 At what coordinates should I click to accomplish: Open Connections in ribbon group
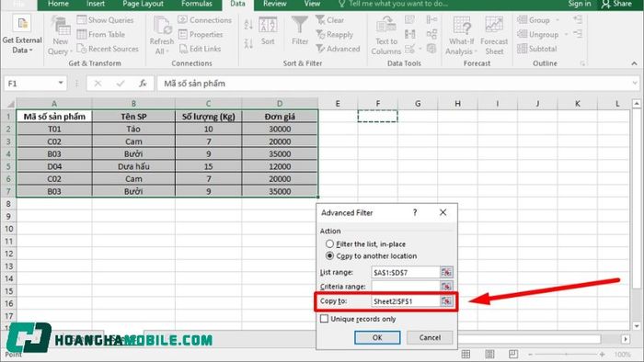(x=205, y=19)
